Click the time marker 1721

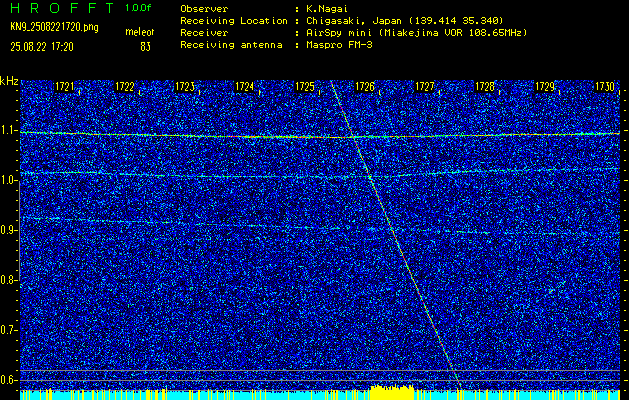pyautogui.click(x=64, y=87)
